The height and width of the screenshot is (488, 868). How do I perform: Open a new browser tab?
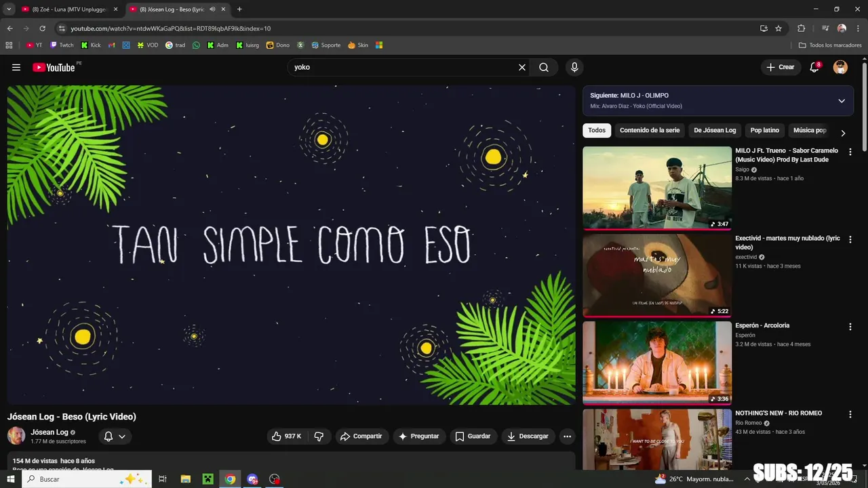point(239,9)
